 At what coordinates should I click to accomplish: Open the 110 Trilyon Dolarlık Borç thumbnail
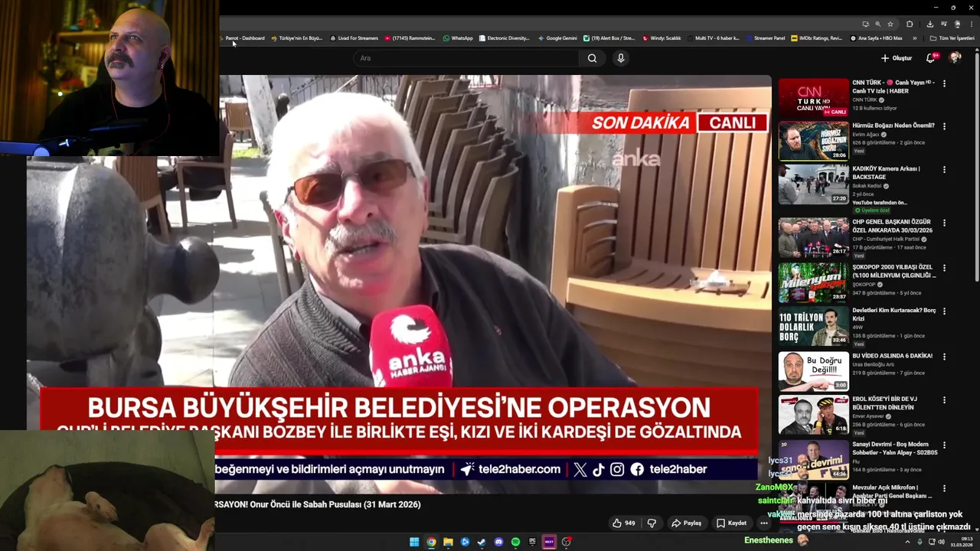coord(814,326)
